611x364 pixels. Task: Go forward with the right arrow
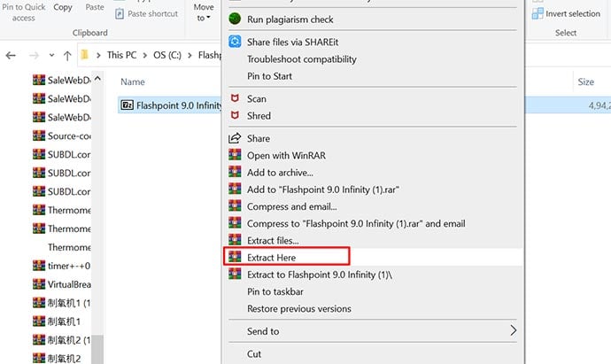tap(34, 55)
